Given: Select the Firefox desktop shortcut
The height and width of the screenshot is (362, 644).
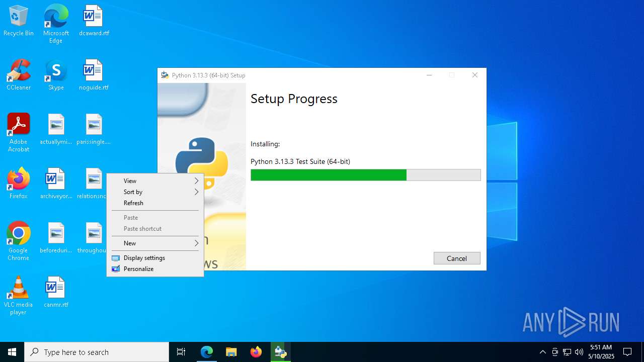Looking at the screenshot, I should tap(19, 184).
